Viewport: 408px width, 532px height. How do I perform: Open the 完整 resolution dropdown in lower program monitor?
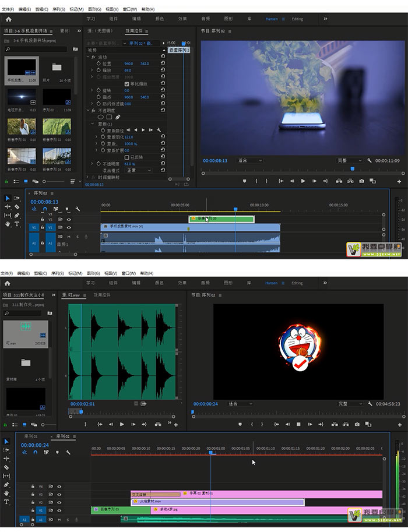click(x=350, y=404)
